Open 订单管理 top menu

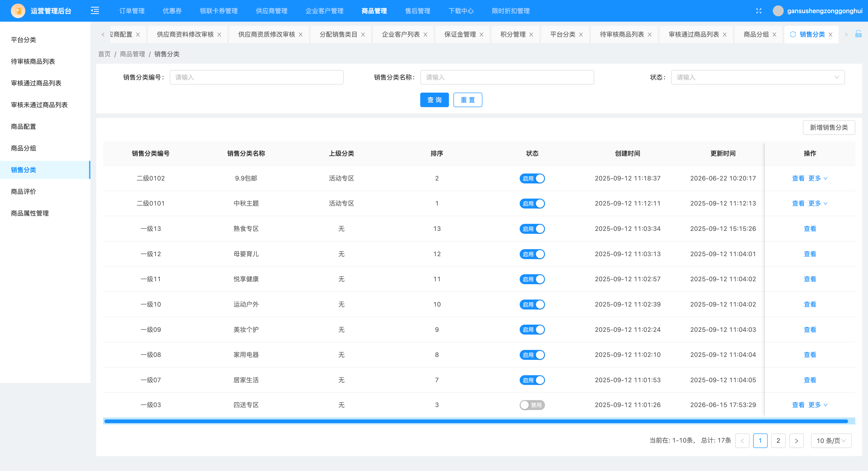132,11
